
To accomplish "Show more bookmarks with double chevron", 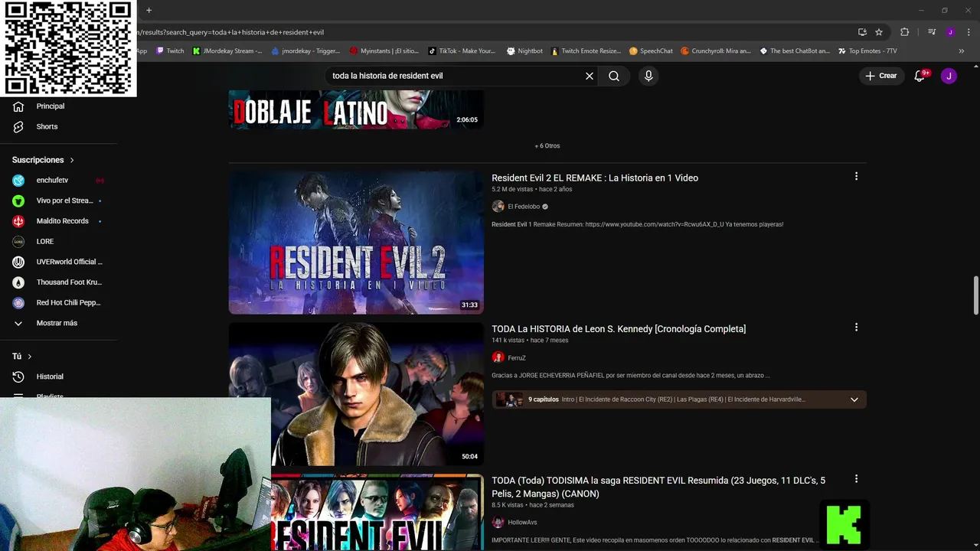I will click(962, 51).
